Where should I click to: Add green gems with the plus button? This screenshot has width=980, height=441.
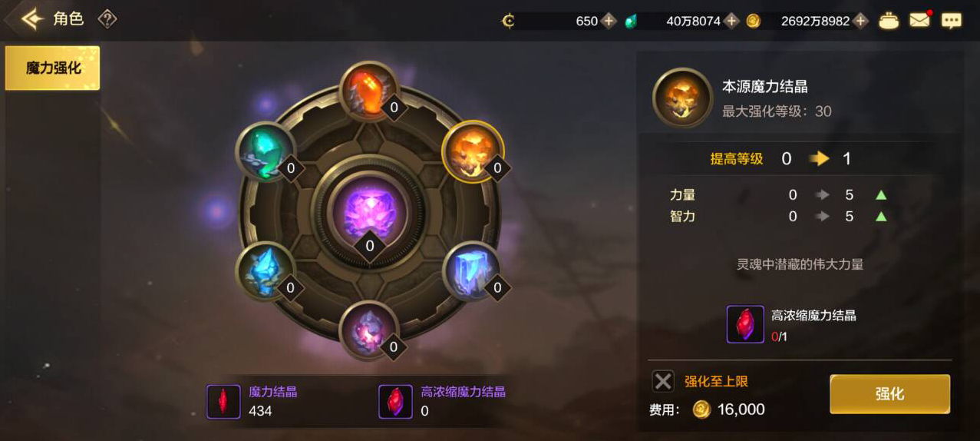(x=731, y=22)
